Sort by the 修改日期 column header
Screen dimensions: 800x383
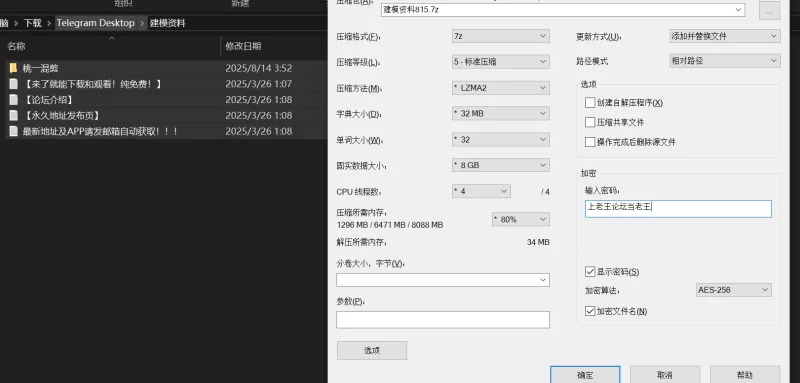click(243, 46)
